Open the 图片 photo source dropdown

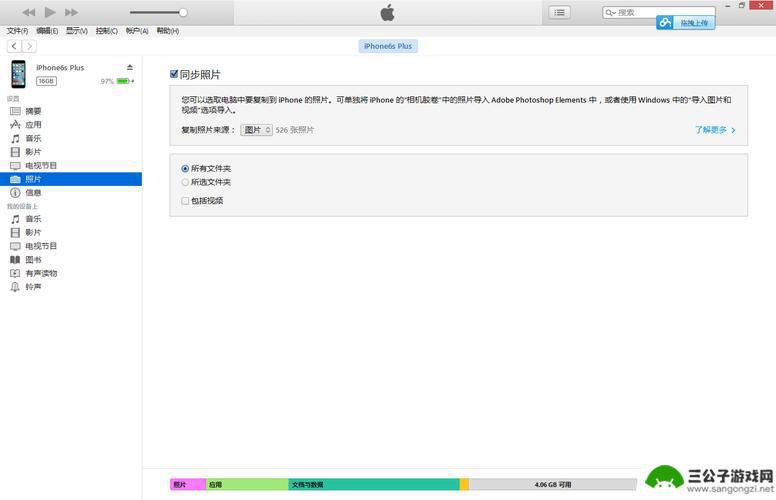[256, 130]
